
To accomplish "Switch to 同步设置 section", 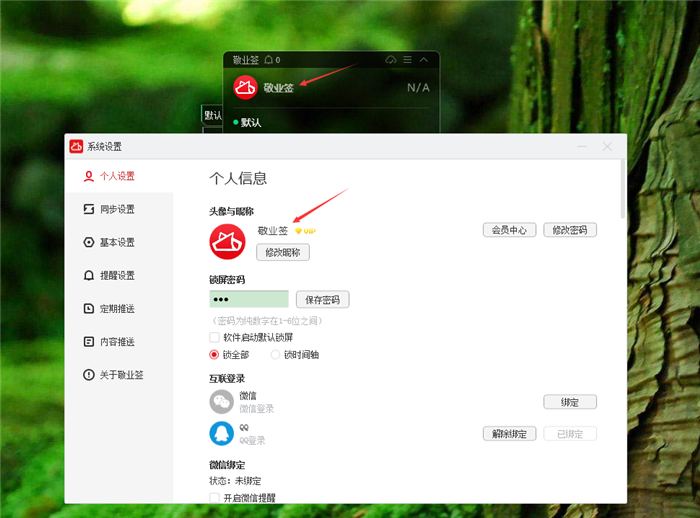I will pos(119,209).
